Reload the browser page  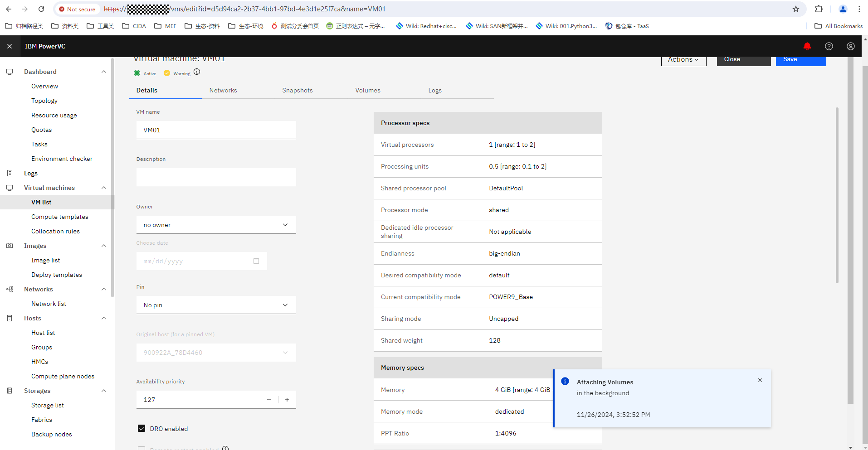click(41, 9)
